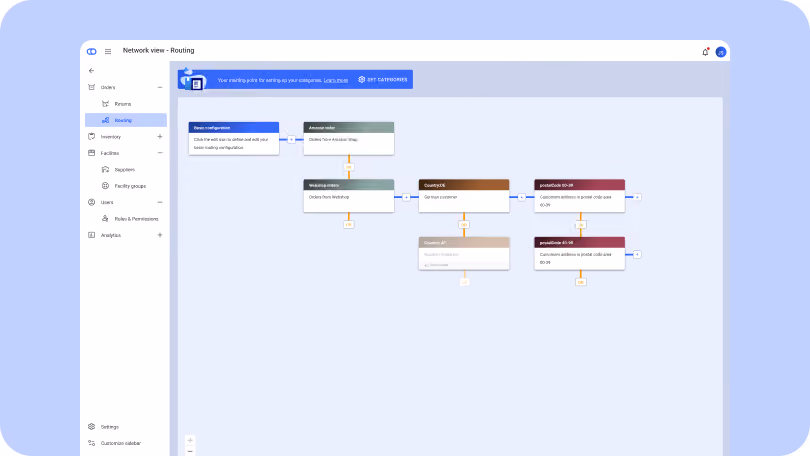Collapse the Orders section
Viewport: 810px width, 456px height.
point(160,87)
